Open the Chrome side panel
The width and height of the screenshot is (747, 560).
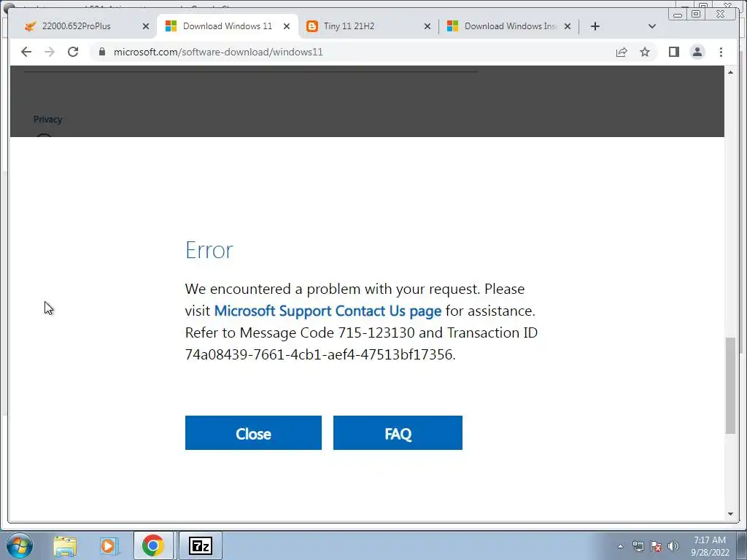pyautogui.click(x=673, y=52)
